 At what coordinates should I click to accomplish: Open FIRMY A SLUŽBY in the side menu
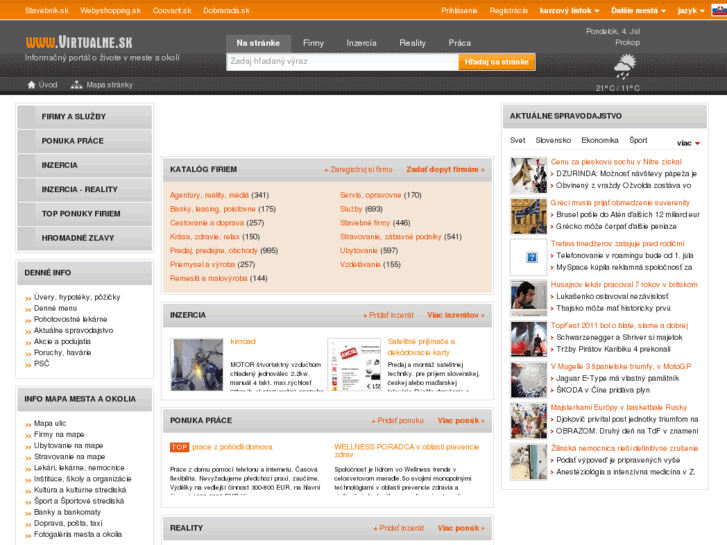[84, 117]
